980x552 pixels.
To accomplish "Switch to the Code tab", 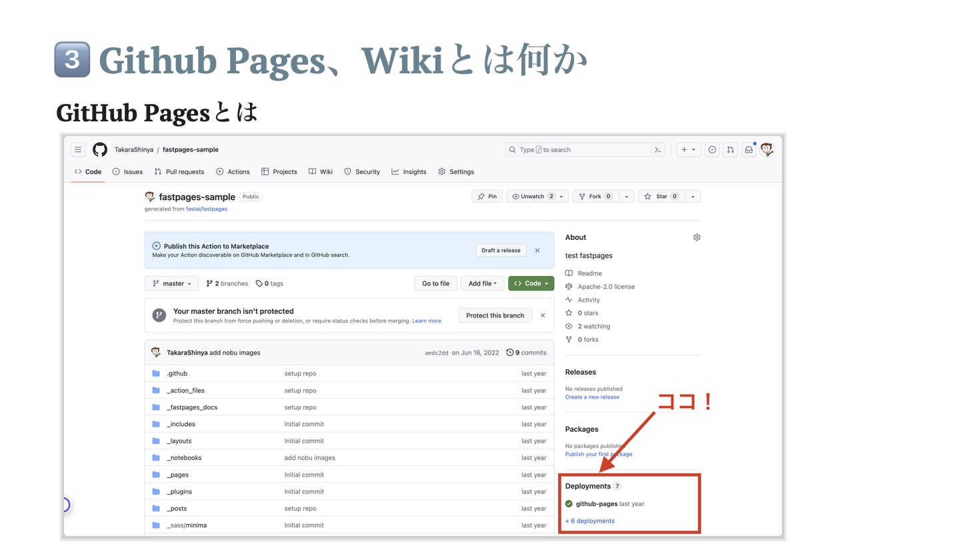I will 88,172.
